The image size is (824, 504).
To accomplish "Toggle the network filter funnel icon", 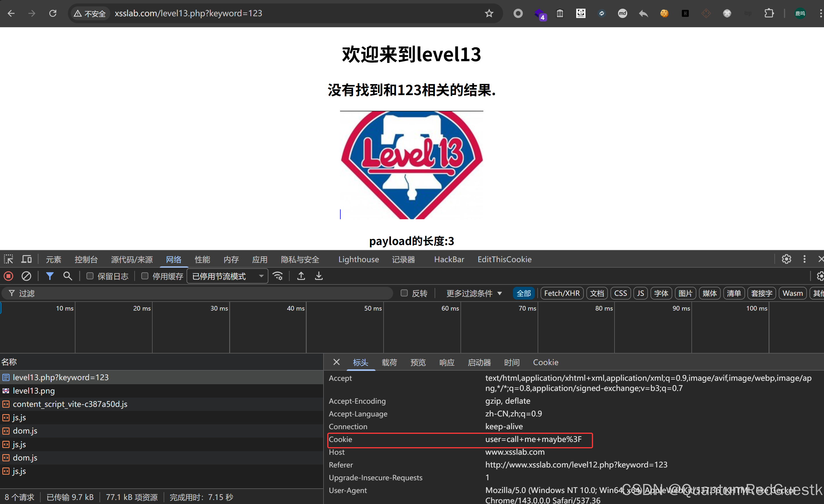I will click(50, 276).
